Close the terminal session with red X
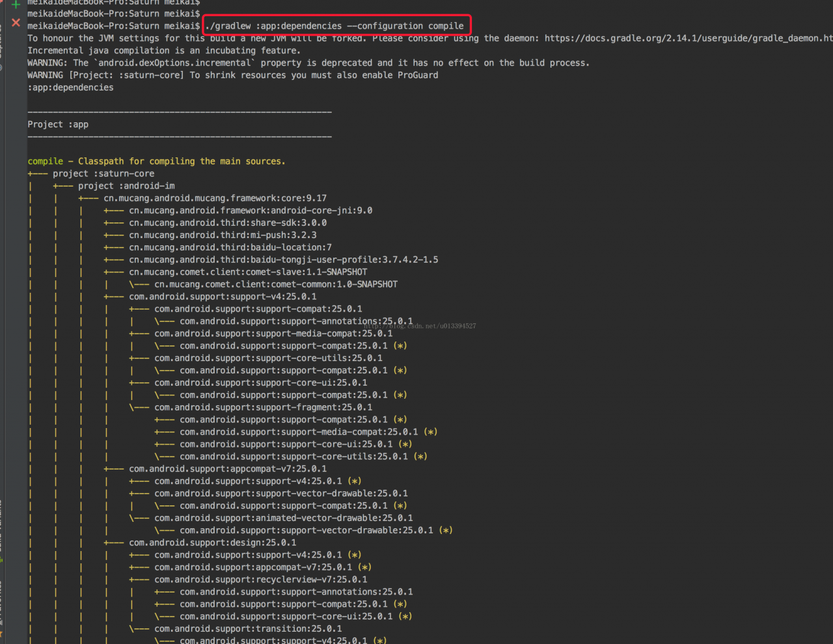The image size is (833, 644). tap(16, 23)
